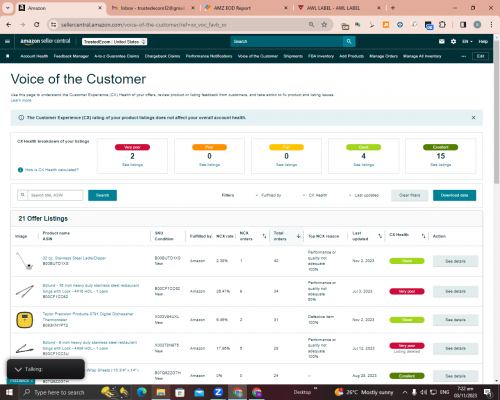
Task: Switch to the Inbox Gmail tab
Action: click(x=153, y=8)
